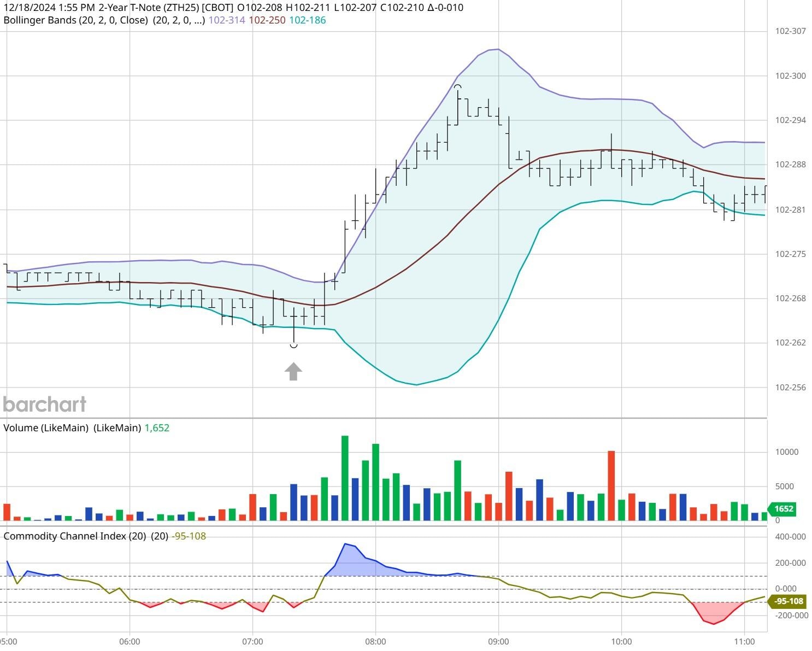Screen dimensions: 812x651
Task: Click the 400-000 CCI axis label
Action: (791, 537)
